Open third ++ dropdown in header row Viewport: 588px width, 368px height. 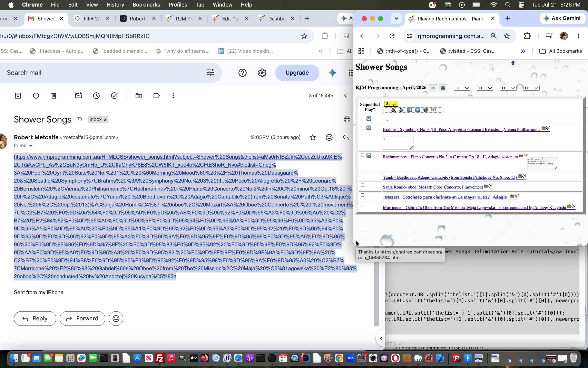tap(508, 88)
